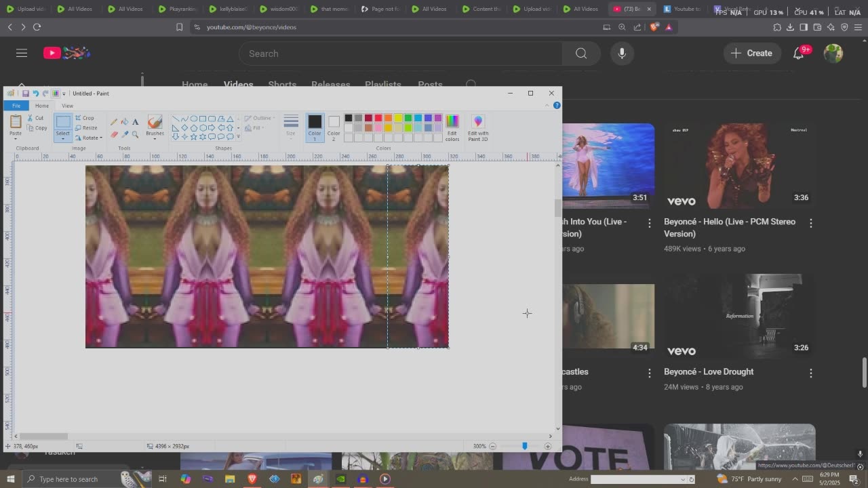The height and width of the screenshot is (488, 868).
Task: Set Color 1 as active color
Action: [315, 126]
